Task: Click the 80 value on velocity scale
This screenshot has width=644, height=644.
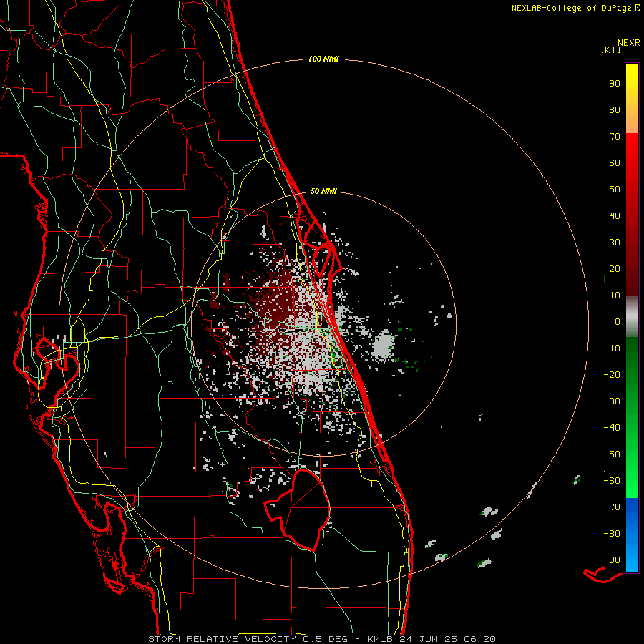Action: pos(615,110)
